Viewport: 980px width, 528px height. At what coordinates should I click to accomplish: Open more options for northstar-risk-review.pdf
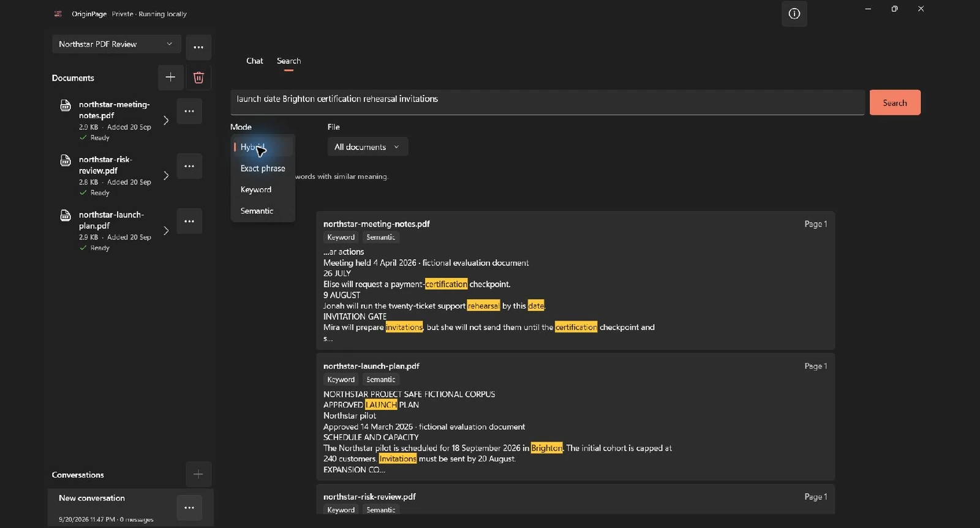(x=189, y=166)
